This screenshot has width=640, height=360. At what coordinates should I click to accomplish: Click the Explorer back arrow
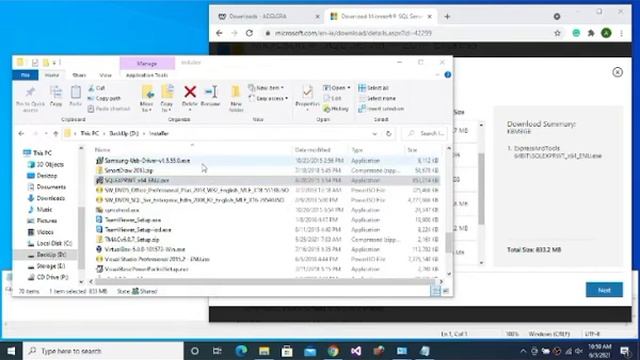[x=21, y=133]
